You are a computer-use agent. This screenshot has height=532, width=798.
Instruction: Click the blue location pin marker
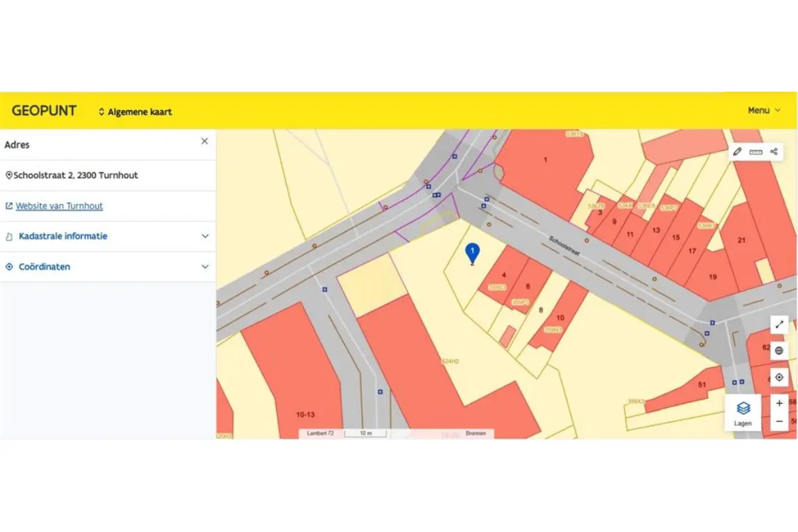[472, 253]
